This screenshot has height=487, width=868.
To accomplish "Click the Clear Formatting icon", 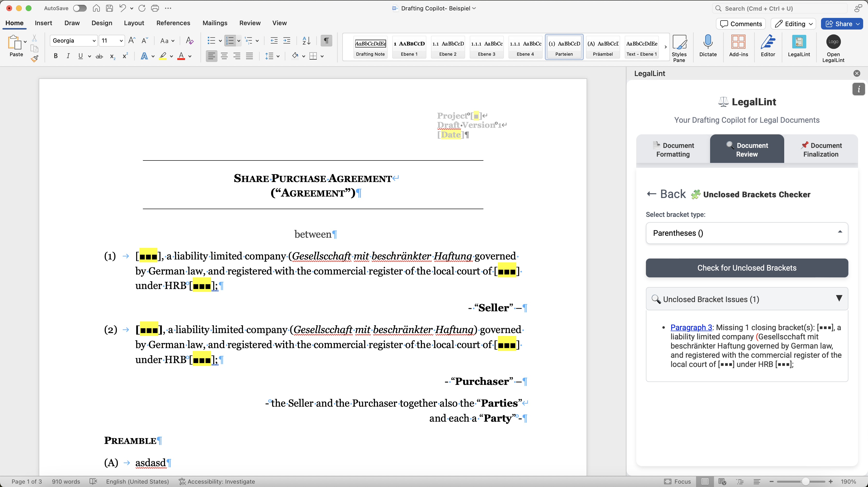I will point(189,41).
